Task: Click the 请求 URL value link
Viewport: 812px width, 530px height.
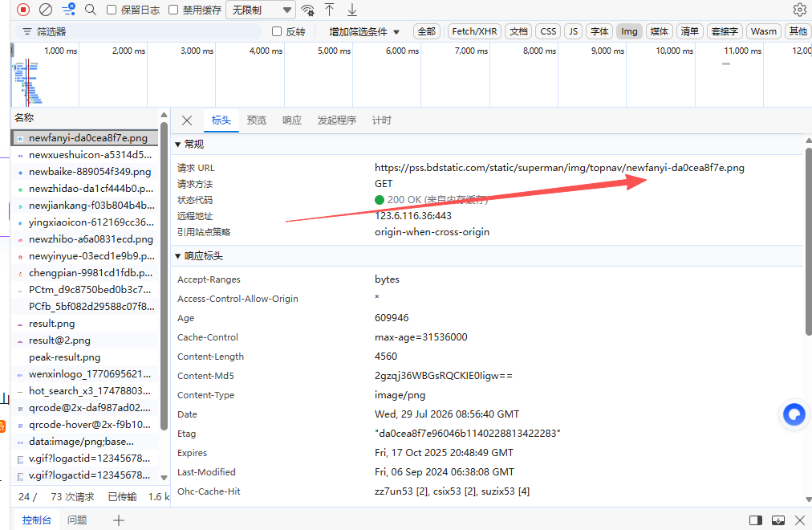Action: 559,168
